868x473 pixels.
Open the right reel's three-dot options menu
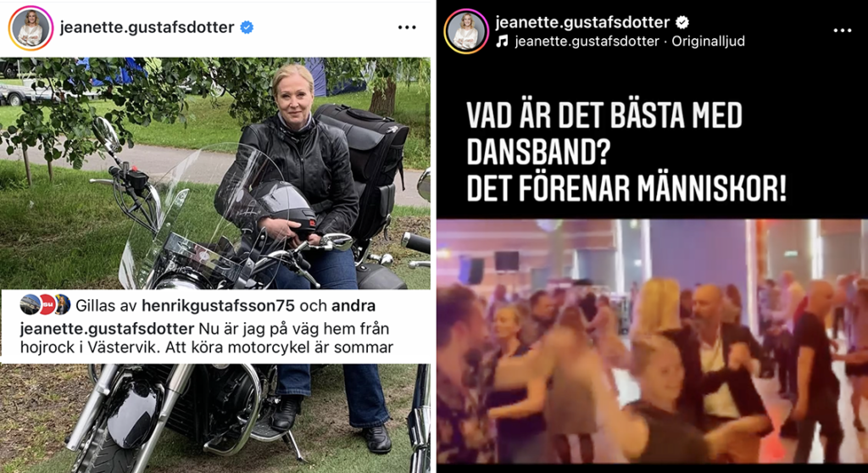pos(843,31)
